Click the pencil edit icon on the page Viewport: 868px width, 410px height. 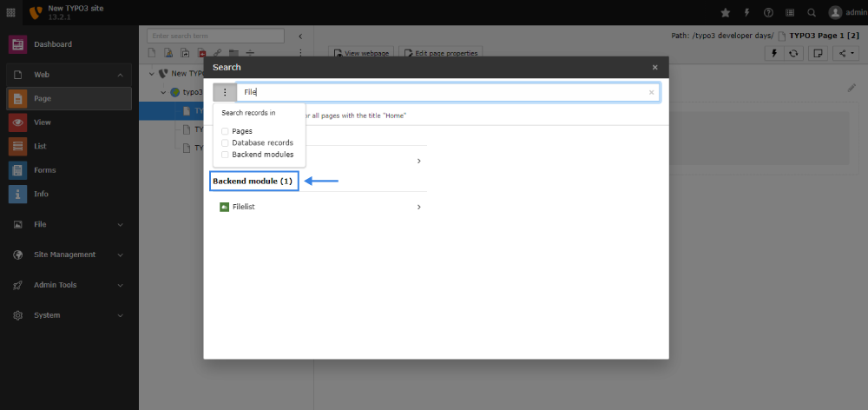[x=852, y=88]
